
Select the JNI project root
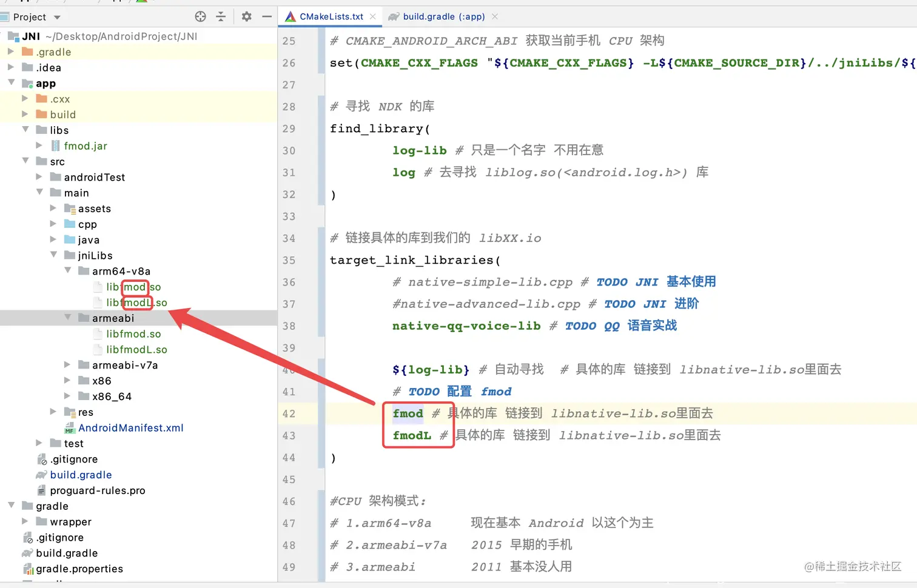[x=31, y=36]
